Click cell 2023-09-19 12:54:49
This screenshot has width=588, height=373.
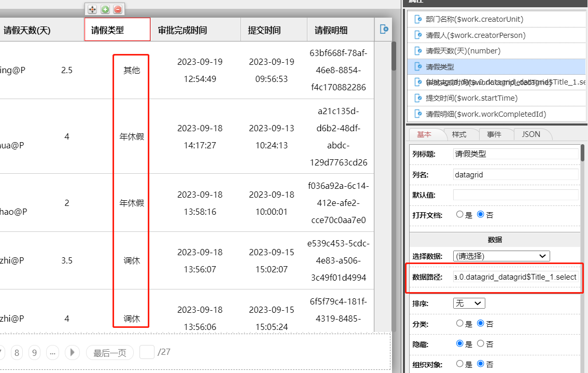pos(200,70)
